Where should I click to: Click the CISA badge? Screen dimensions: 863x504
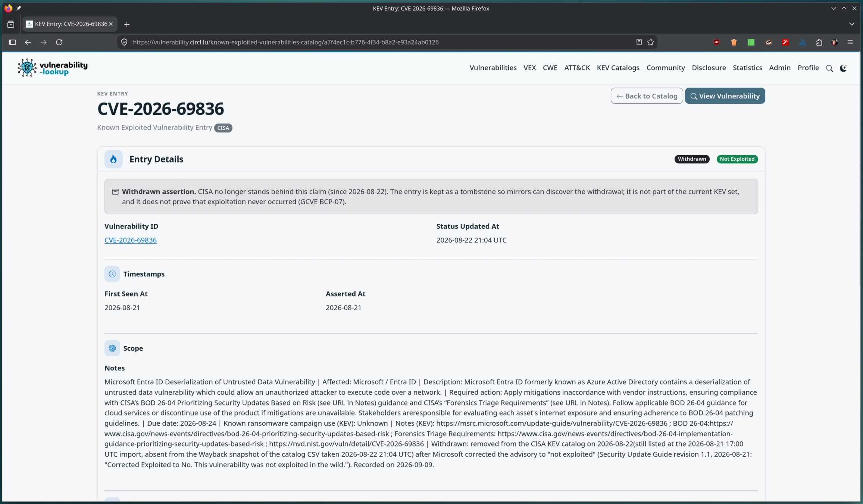click(x=223, y=128)
